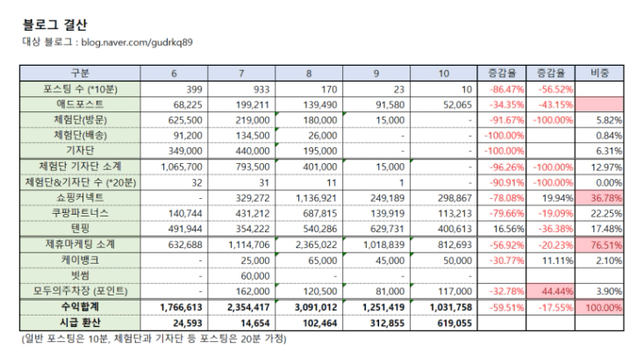Screen dimensions: 644x362
Task: Select the hourly cell 24,593
Action: pyautogui.click(x=174, y=323)
